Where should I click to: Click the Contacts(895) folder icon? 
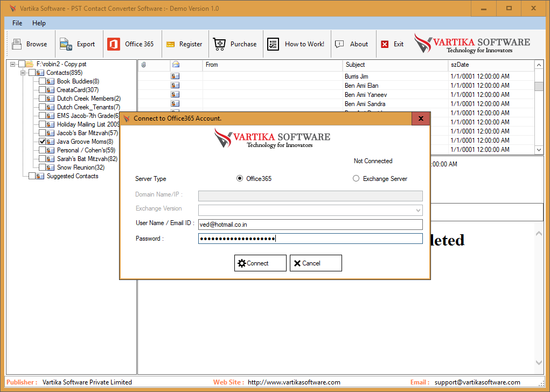(40, 73)
